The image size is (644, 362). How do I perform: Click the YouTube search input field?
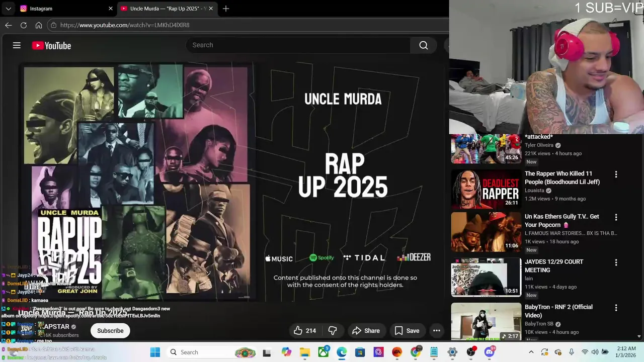[299, 45]
